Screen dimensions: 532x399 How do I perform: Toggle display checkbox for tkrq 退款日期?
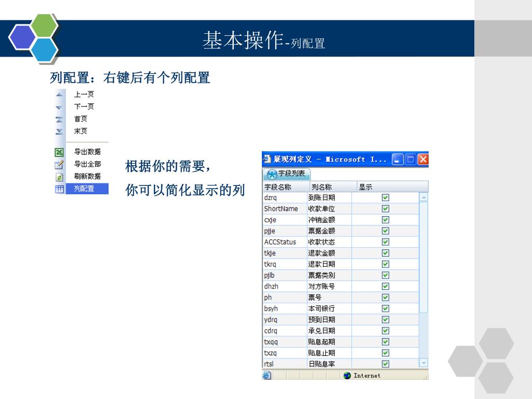(385, 264)
